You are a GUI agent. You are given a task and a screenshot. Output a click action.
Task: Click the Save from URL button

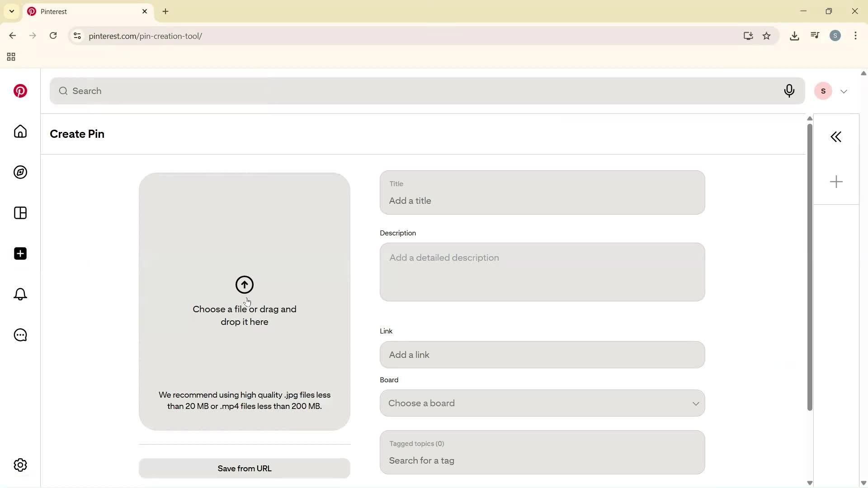(x=244, y=468)
